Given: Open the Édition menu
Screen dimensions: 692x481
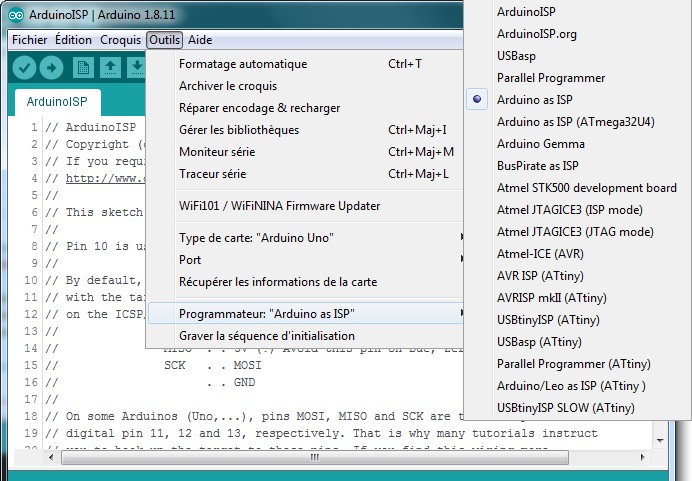Looking at the screenshot, I should point(73,40).
